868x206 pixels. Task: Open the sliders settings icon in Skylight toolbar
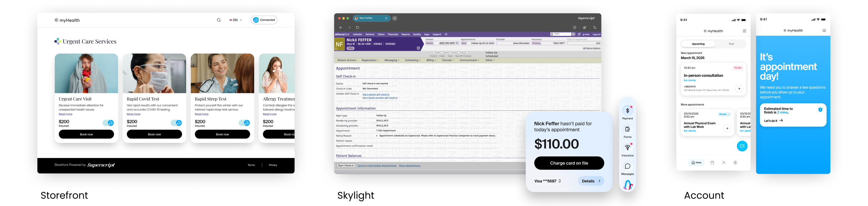point(595,28)
